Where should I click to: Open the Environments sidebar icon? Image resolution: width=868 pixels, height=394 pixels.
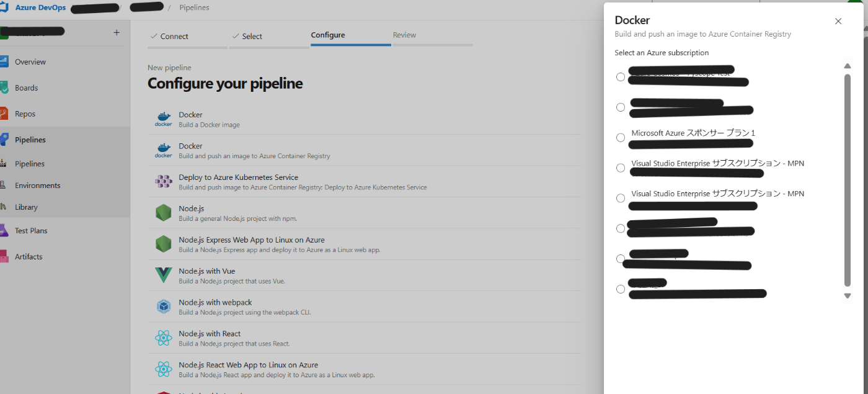click(x=4, y=186)
